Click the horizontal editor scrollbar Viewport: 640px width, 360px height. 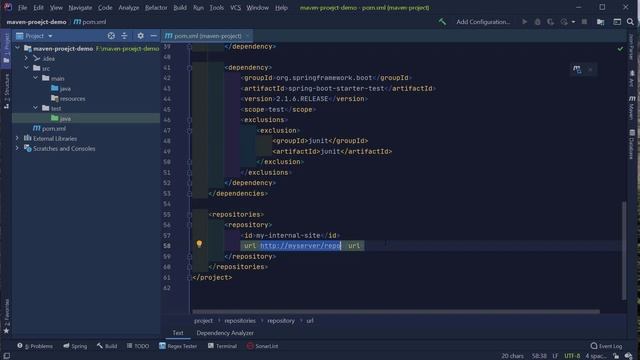pyautogui.click(x=396, y=311)
